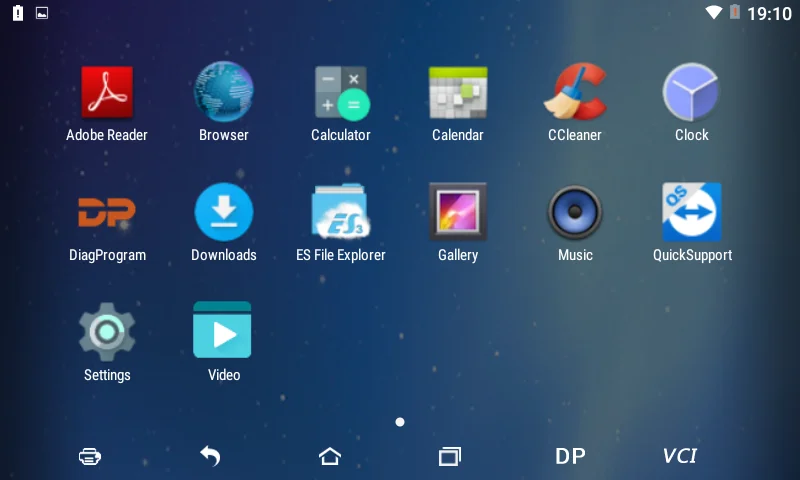Launch the Video player app
800x480 pixels.
222,330
